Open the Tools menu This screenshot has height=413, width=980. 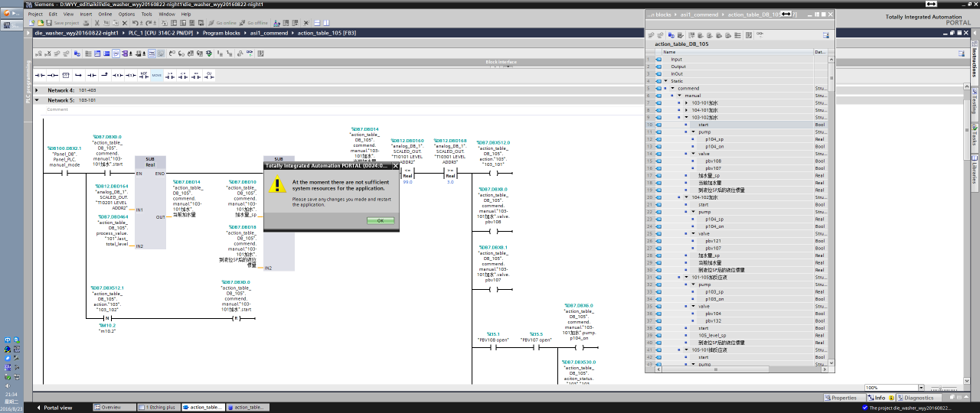click(x=146, y=14)
